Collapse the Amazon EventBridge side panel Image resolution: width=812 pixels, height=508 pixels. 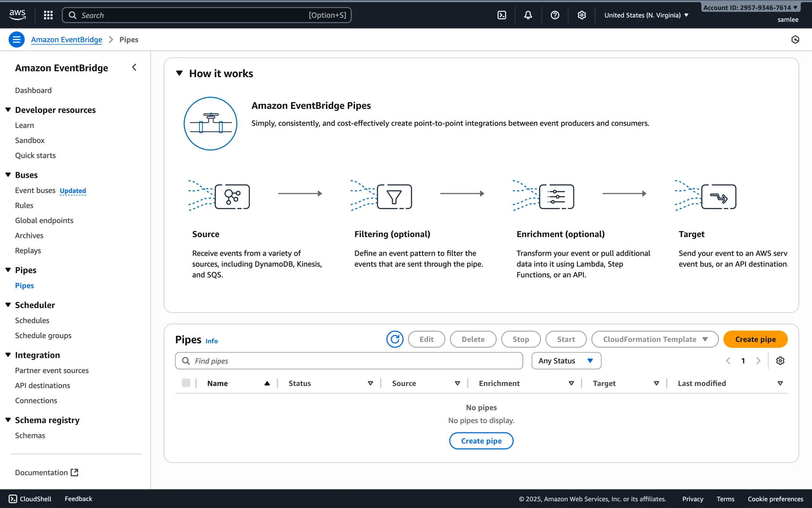point(134,67)
